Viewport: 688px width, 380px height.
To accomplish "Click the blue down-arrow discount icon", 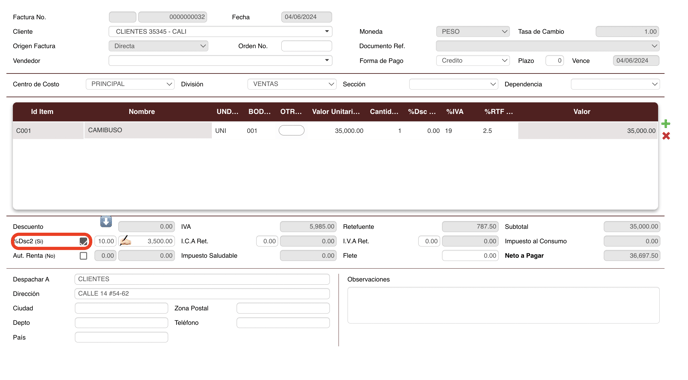I will (106, 221).
